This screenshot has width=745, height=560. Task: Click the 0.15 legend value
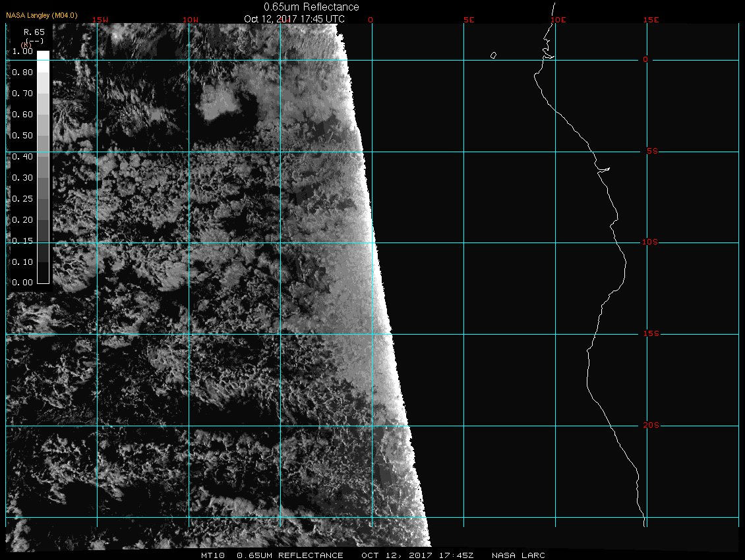tap(22, 241)
